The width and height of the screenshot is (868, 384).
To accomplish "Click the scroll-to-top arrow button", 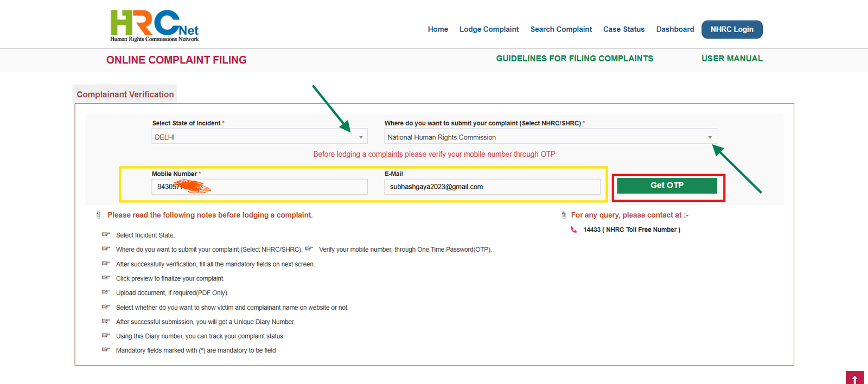I will [854, 378].
